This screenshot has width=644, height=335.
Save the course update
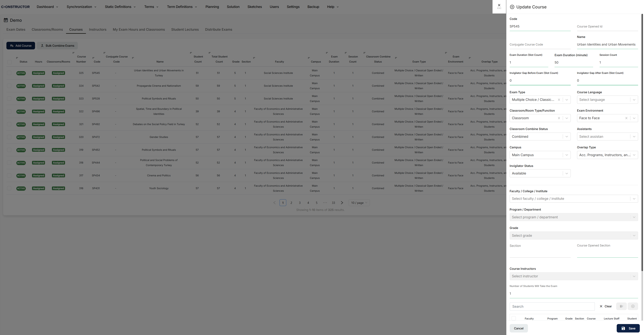[x=628, y=328]
